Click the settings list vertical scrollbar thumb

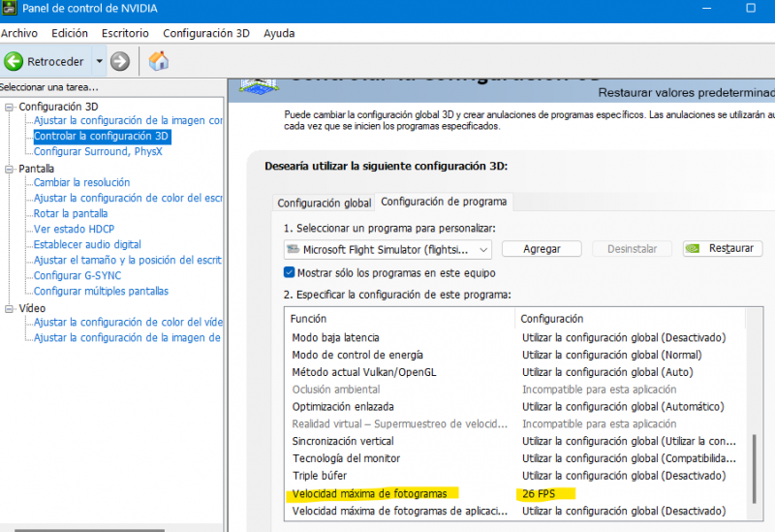pos(755,469)
